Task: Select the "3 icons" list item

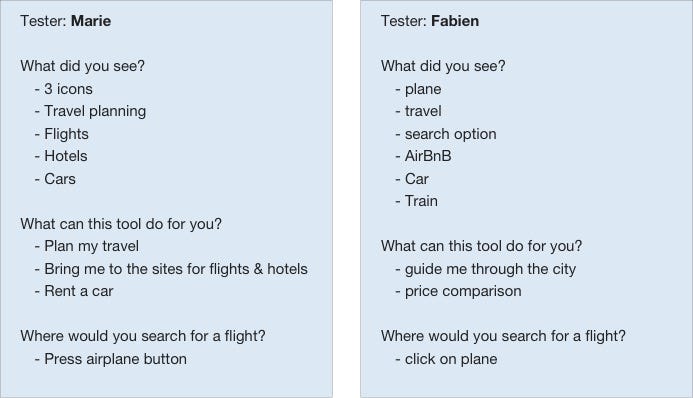Action: [x=68, y=89]
